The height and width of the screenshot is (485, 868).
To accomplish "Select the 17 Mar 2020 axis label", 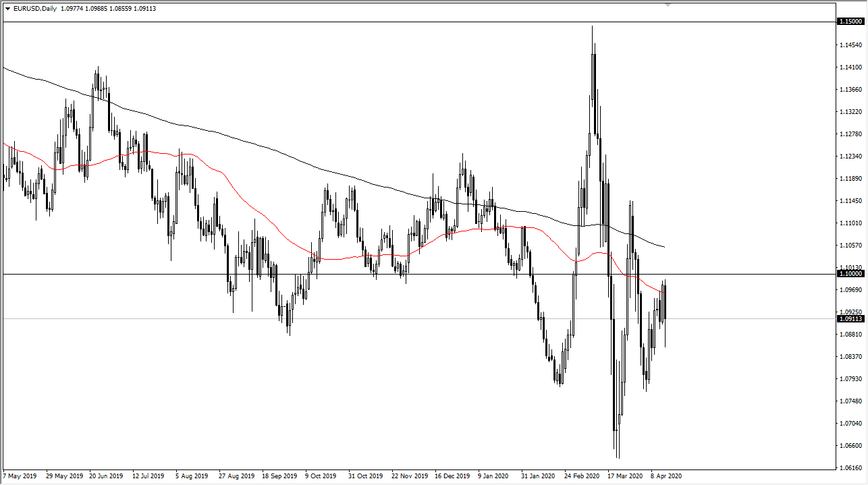I will [624, 476].
